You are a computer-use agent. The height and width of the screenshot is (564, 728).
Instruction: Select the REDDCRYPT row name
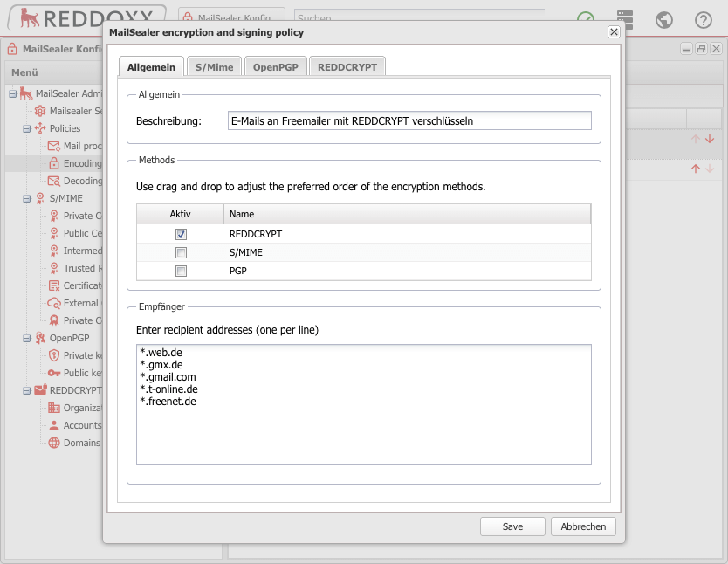[256, 234]
